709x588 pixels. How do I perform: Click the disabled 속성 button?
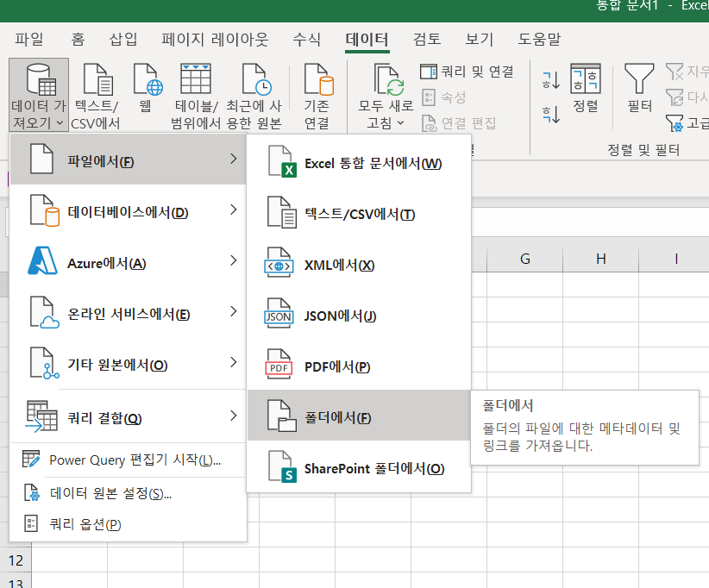click(444, 97)
